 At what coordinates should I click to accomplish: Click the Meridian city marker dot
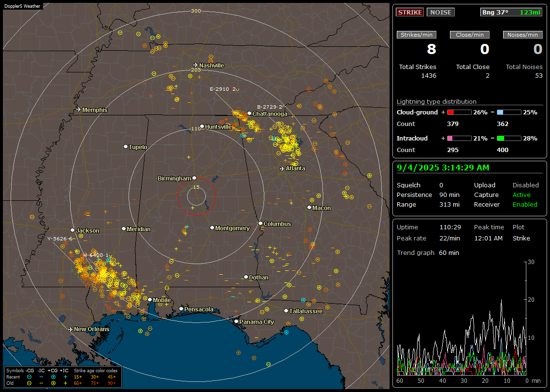[123, 229]
